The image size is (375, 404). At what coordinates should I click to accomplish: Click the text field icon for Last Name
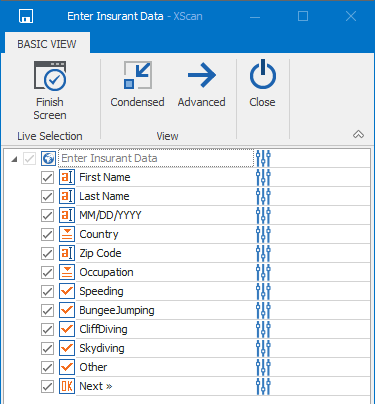click(x=67, y=196)
